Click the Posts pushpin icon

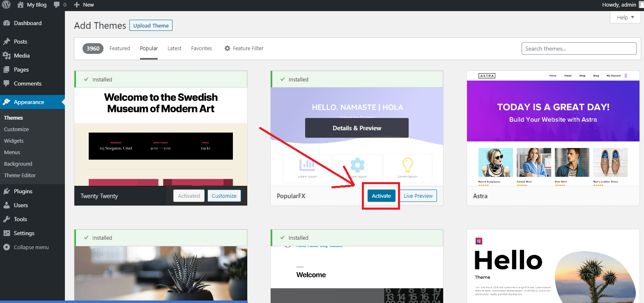[7, 42]
